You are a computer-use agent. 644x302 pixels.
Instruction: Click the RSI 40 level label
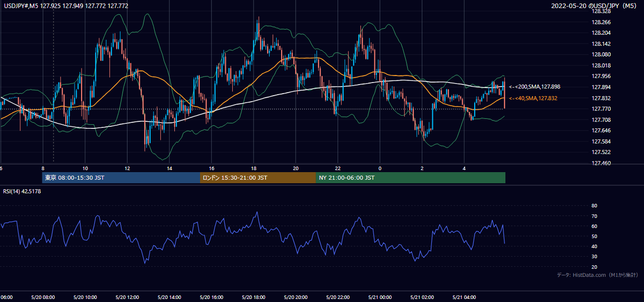pyautogui.click(x=594, y=246)
